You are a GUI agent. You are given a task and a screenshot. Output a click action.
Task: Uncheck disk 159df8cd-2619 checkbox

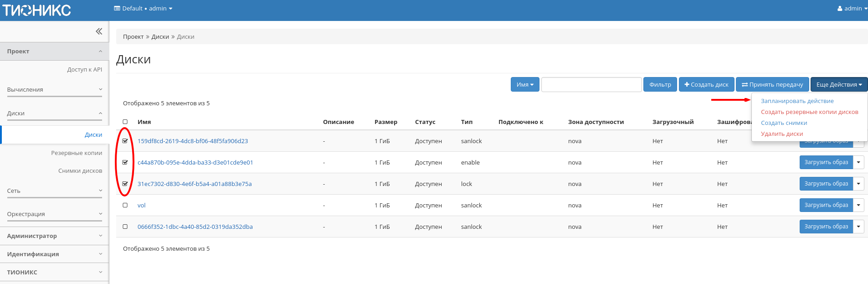click(x=125, y=141)
